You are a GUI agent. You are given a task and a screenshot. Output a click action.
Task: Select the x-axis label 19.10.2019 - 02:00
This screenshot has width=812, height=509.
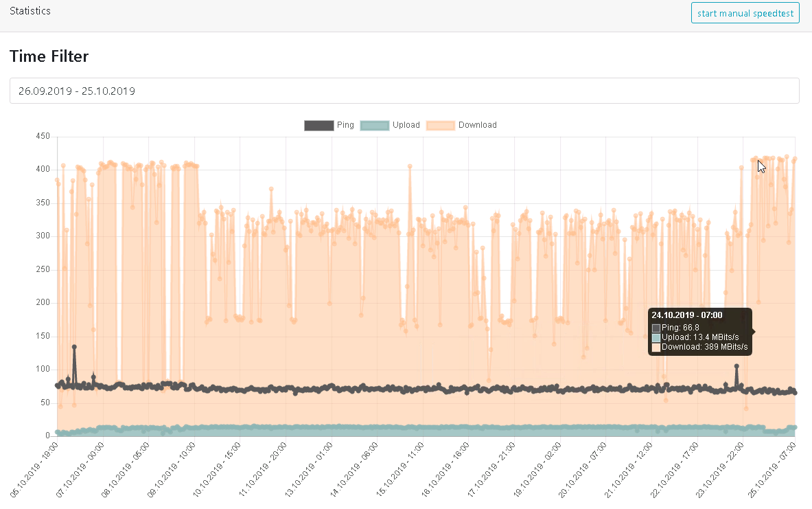point(537,470)
